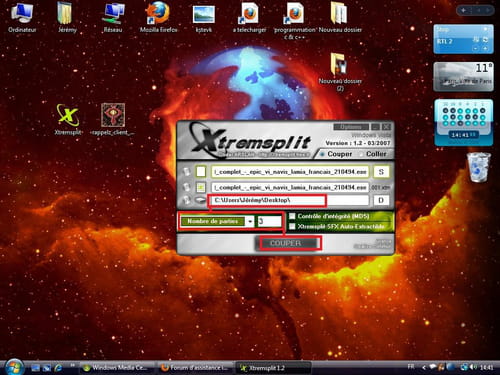Select the Coller radio mode

(361, 154)
